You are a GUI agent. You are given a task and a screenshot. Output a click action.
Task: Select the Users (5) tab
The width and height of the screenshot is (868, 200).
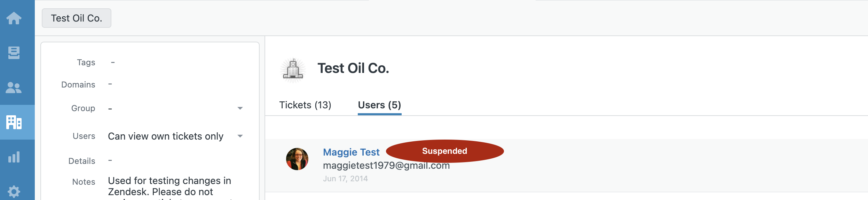379,105
